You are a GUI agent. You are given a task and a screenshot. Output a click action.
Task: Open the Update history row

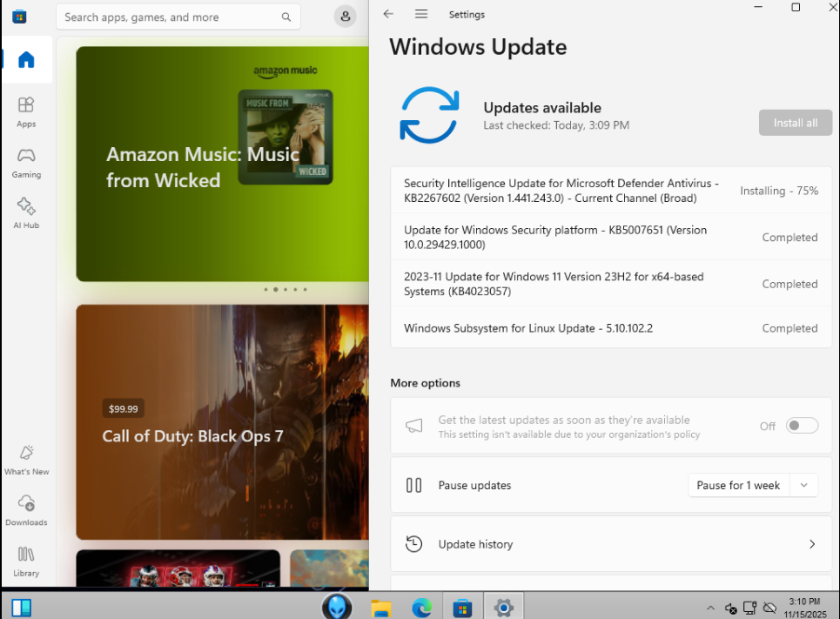click(x=611, y=544)
